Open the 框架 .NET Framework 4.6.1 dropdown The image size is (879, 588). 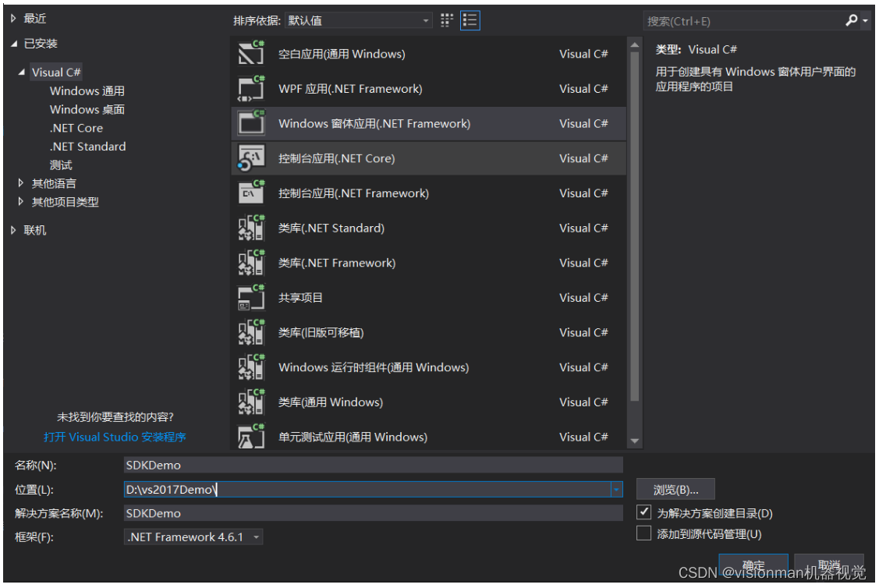pyautogui.click(x=193, y=537)
